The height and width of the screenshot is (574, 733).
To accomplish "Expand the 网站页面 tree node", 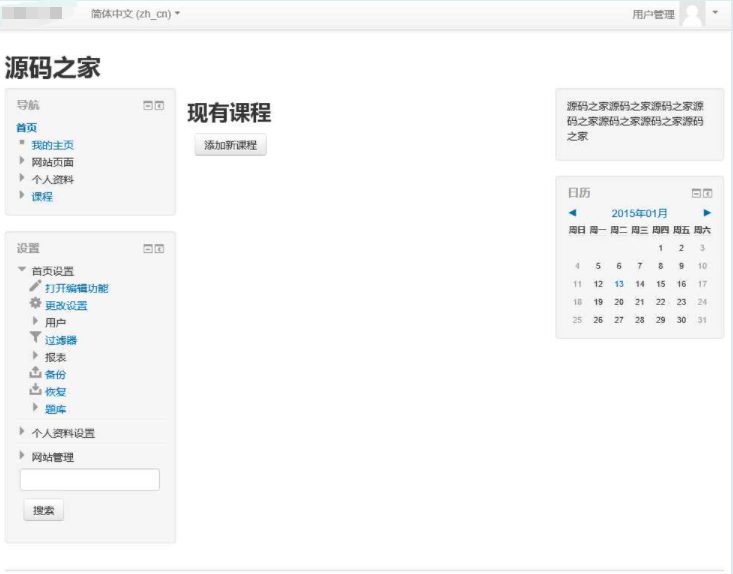I will click(22, 161).
